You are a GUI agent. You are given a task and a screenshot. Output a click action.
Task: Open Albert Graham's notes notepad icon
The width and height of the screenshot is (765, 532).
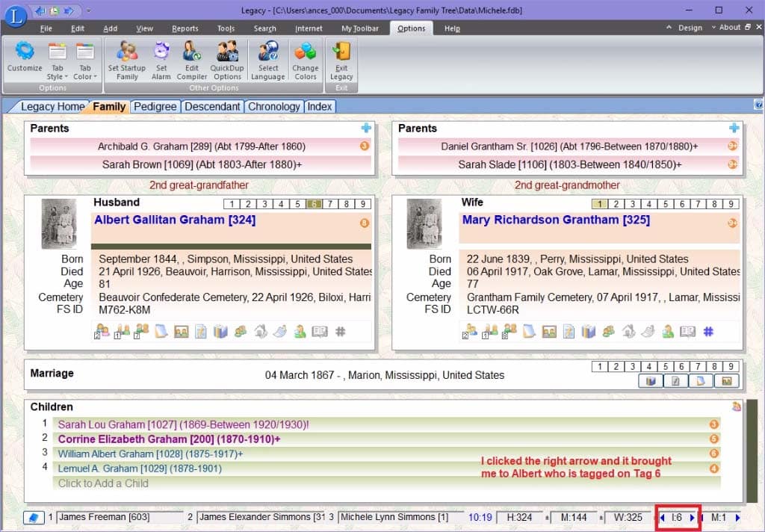[161, 332]
